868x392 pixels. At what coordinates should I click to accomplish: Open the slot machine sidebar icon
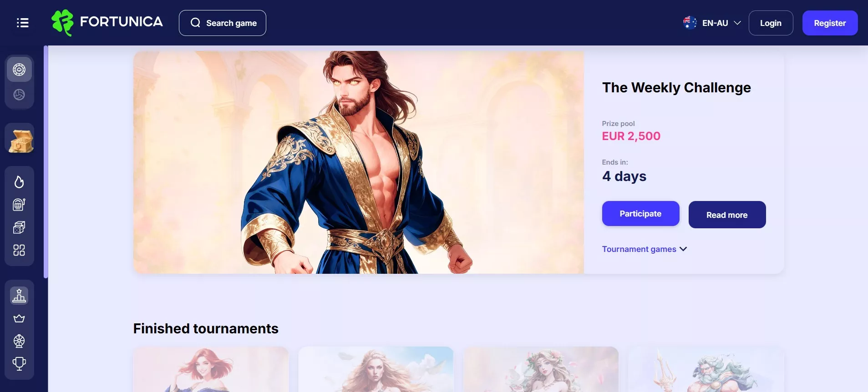pos(19,205)
